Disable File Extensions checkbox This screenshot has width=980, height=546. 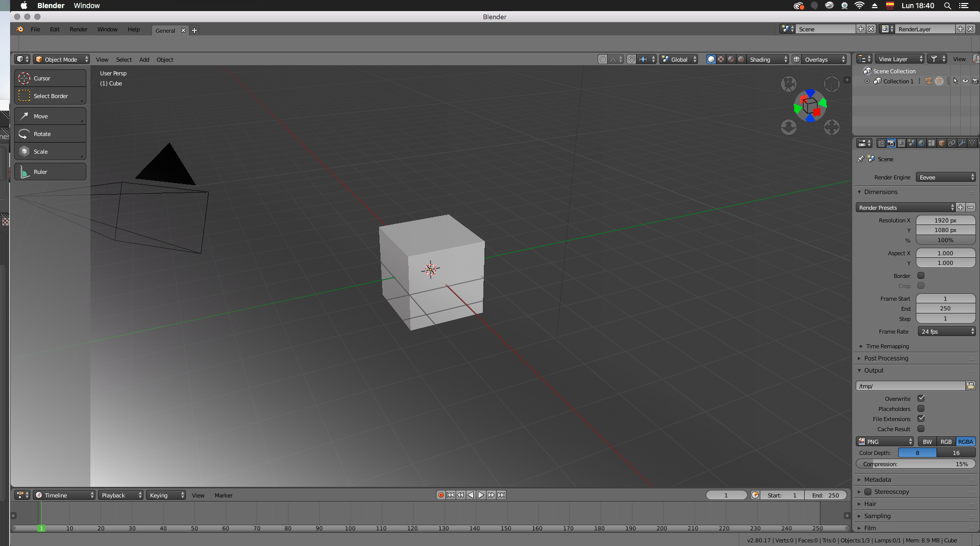click(x=921, y=419)
